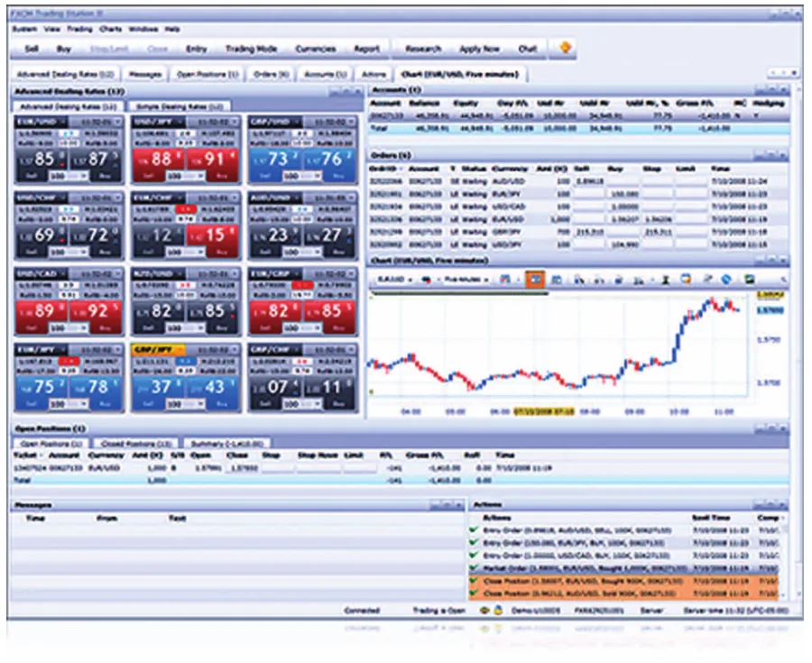This screenshot has width=812, height=663.
Task: Open the System menu
Action: click(24, 29)
